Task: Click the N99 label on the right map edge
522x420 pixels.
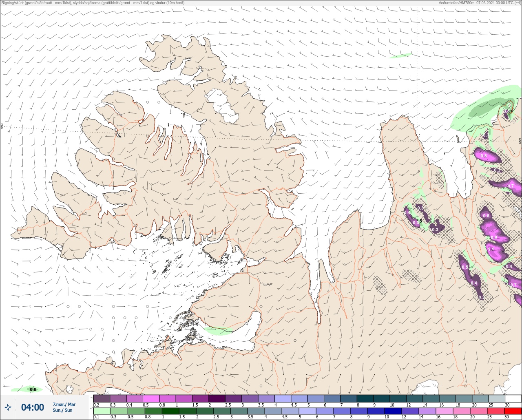Action: [x=520, y=141]
